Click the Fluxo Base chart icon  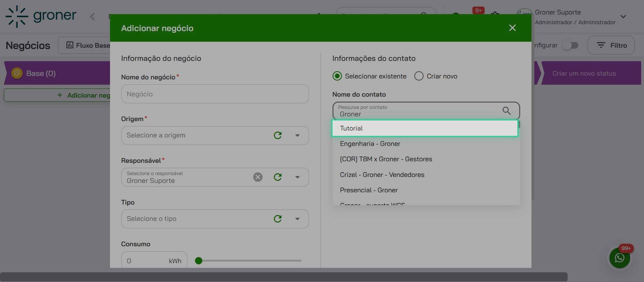pyautogui.click(x=70, y=45)
